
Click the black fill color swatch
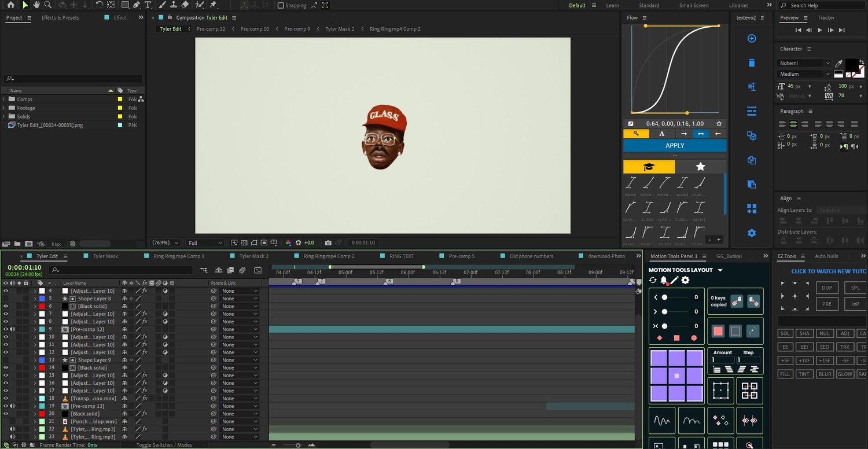tap(851, 64)
